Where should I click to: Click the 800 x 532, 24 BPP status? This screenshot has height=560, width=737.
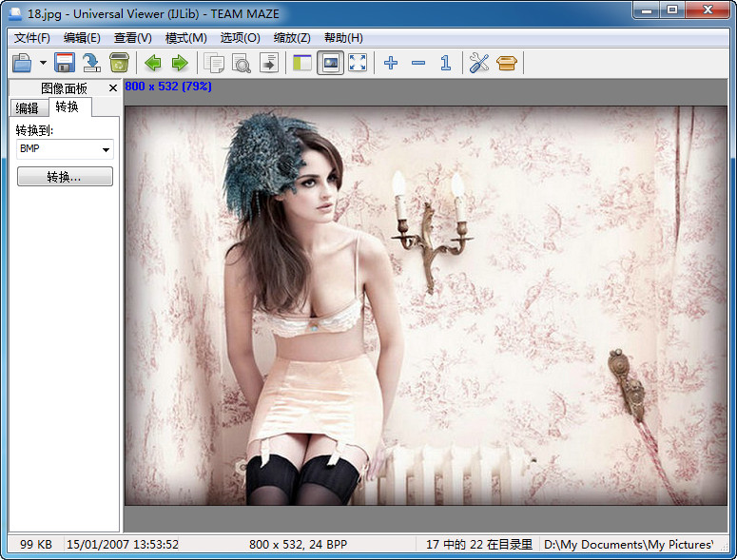pyautogui.click(x=298, y=545)
